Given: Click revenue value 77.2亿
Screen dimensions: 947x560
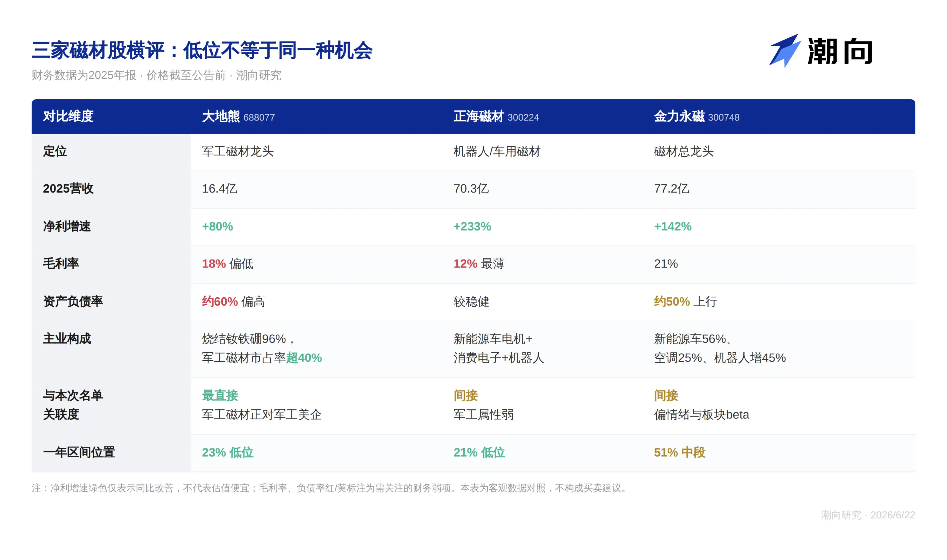Looking at the screenshot, I should point(671,189).
